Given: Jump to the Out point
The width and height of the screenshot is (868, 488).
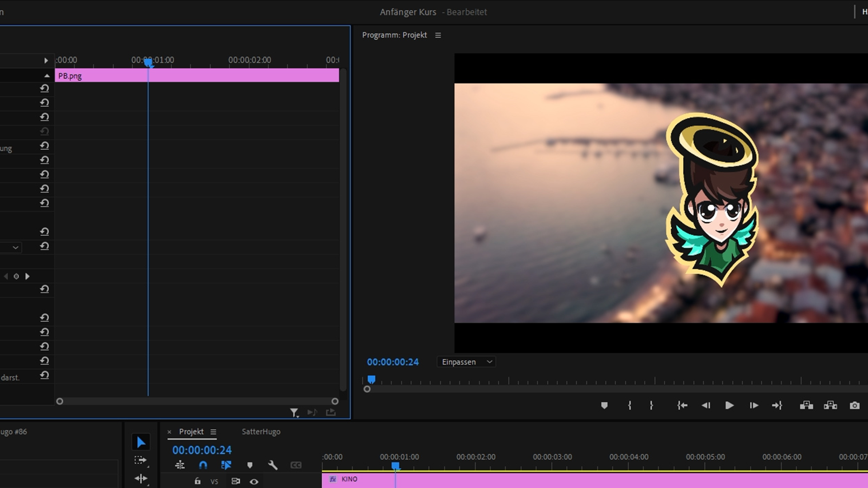Looking at the screenshot, I should click(x=777, y=405).
